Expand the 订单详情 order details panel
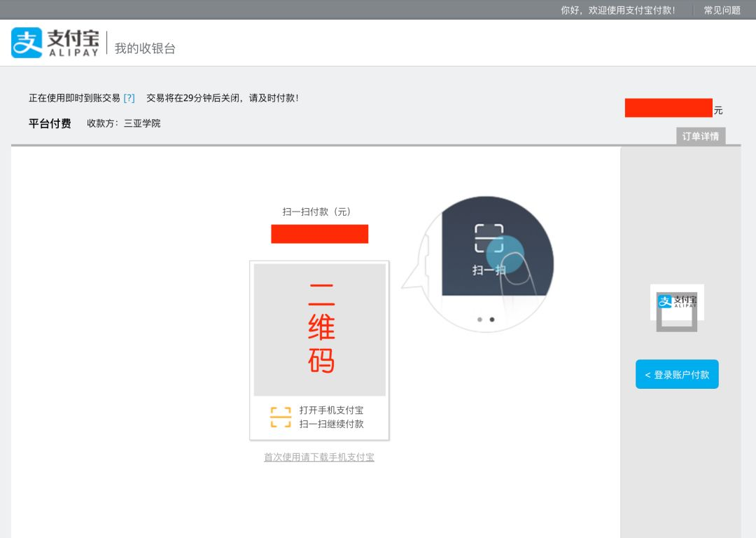Image resolution: width=756 pixels, height=538 pixels. pyautogui.click(x=700, y=136)
